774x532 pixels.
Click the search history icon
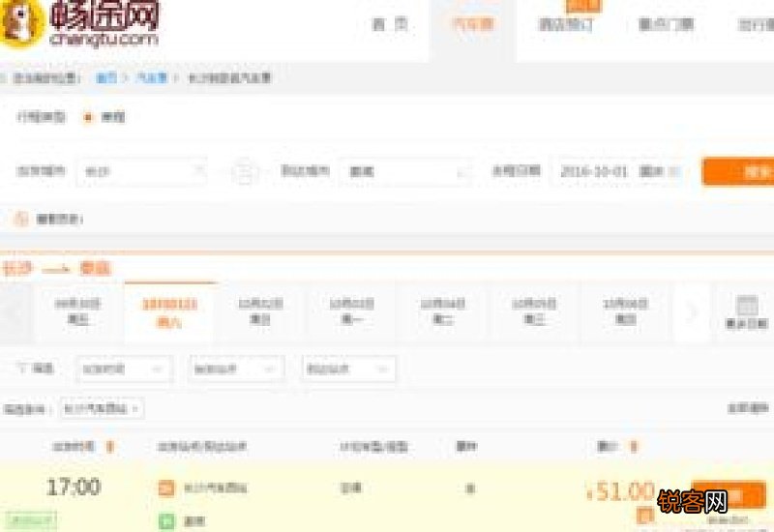click(20, 219)
